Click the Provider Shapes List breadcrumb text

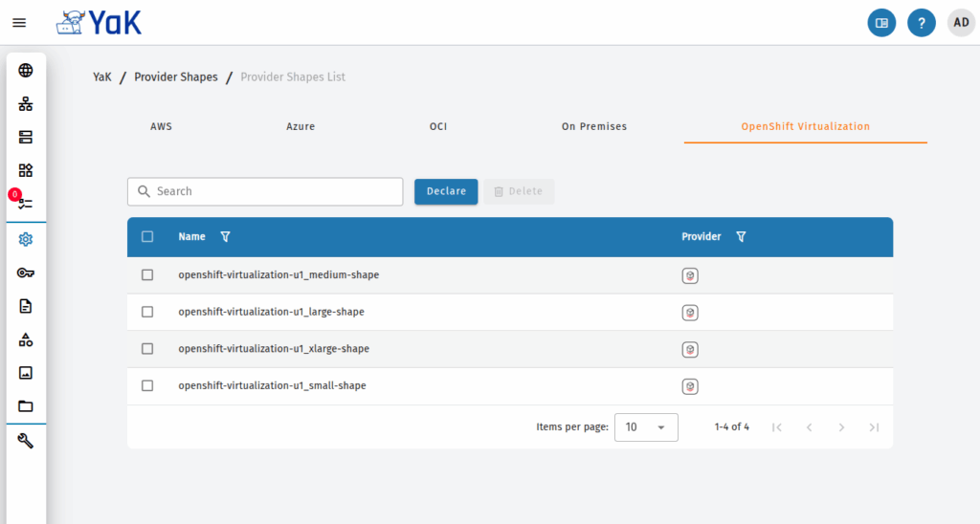pos(293,77)
